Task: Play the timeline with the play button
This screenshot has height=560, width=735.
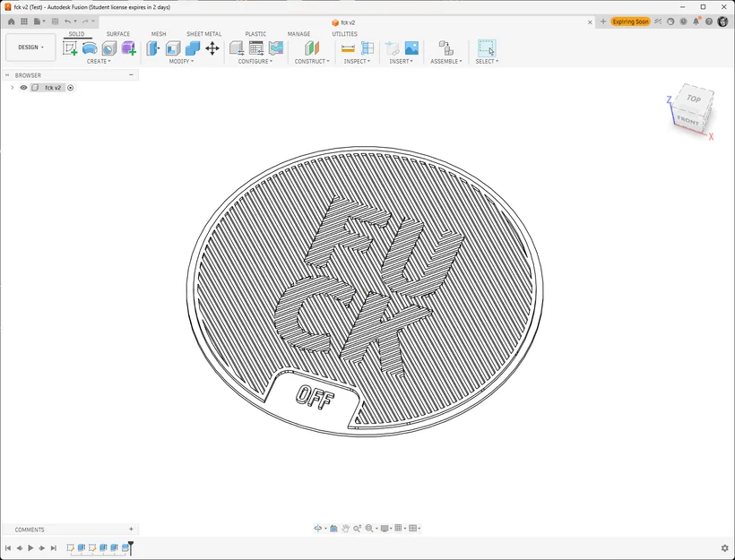Action: (30, 547)
